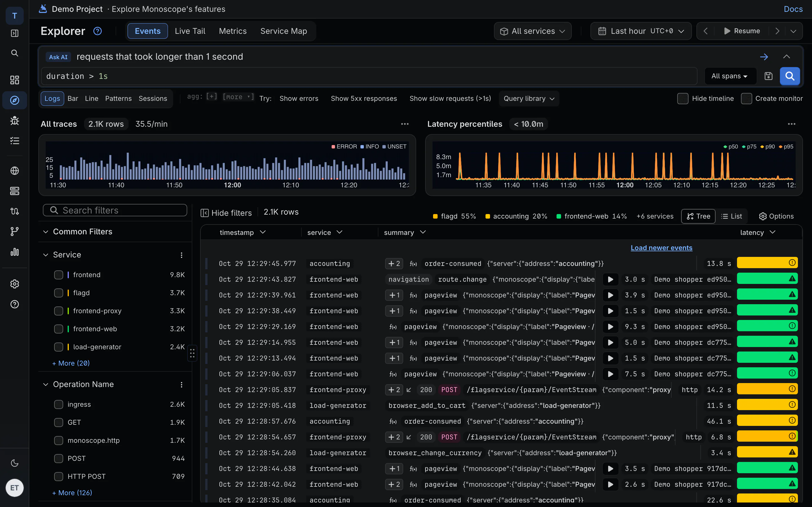Click Show 5xx responses suggestion
Viewport: 812px width, 507px height.
pos(364,99)
